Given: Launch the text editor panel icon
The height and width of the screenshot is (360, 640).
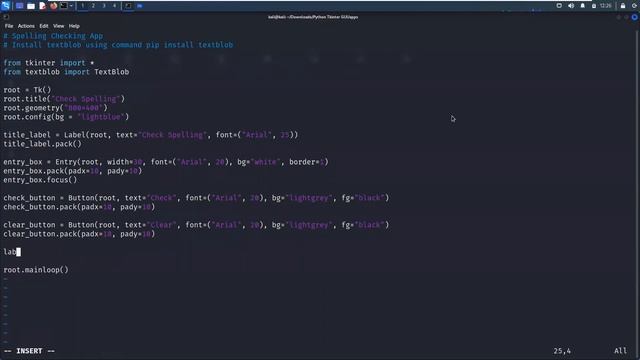Looking at the screenshot, I should [42, 6].
